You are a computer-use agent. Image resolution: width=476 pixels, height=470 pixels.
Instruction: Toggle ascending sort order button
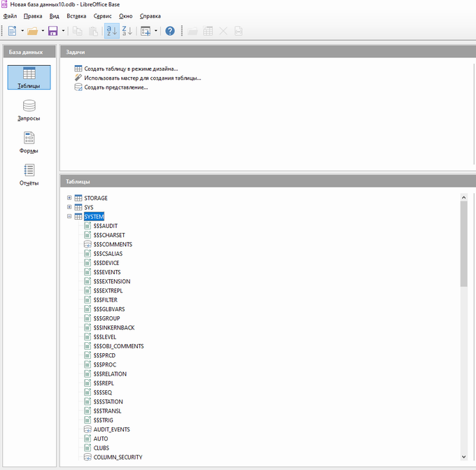tap(111, 31)
